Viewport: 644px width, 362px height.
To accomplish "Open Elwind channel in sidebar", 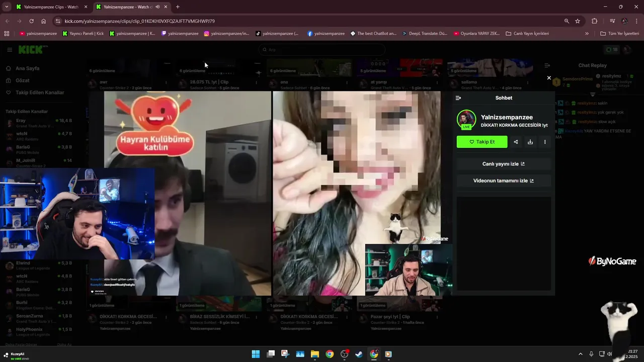I will click(39, 265).
